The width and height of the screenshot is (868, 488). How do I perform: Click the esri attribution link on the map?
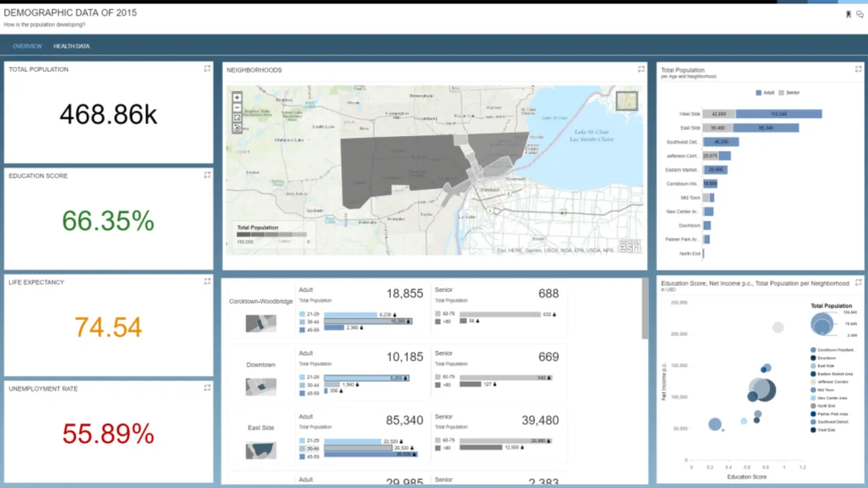(x=629, y=248)
